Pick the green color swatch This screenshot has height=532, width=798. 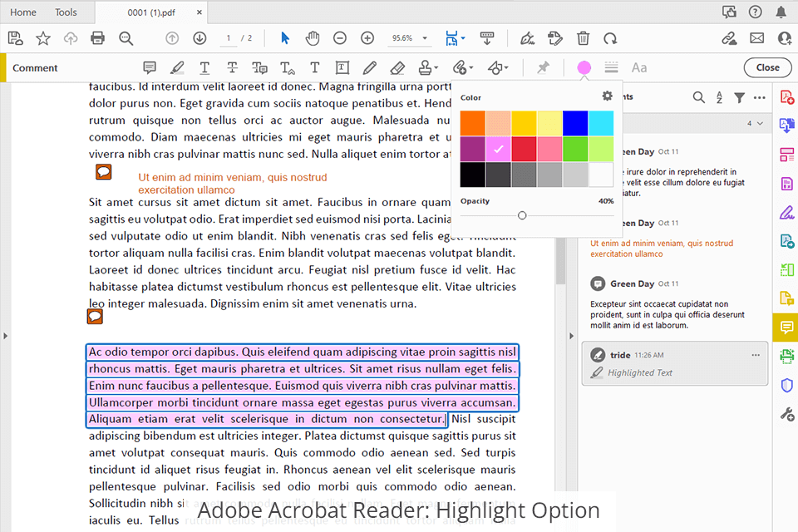coord(575,149)
